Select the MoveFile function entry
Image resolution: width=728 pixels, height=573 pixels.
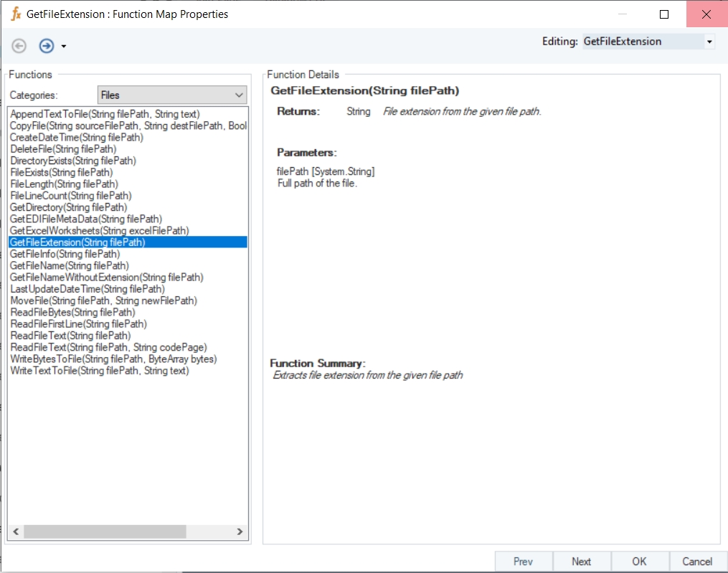coord(103,300)
